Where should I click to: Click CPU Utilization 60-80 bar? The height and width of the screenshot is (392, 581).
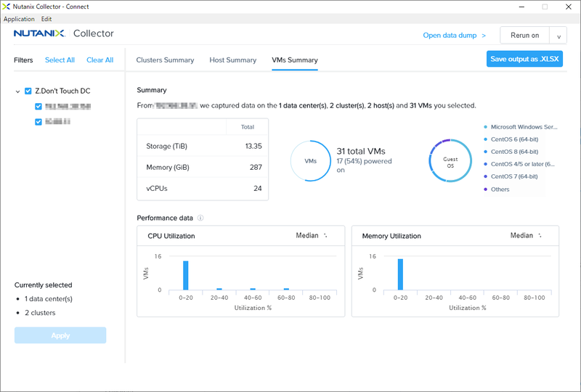coord(286,289)
